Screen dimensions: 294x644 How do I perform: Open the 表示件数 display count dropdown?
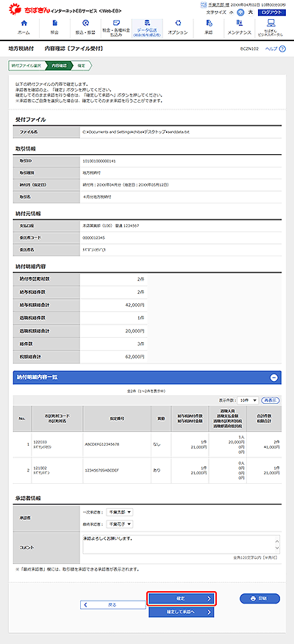coord(248,400)
